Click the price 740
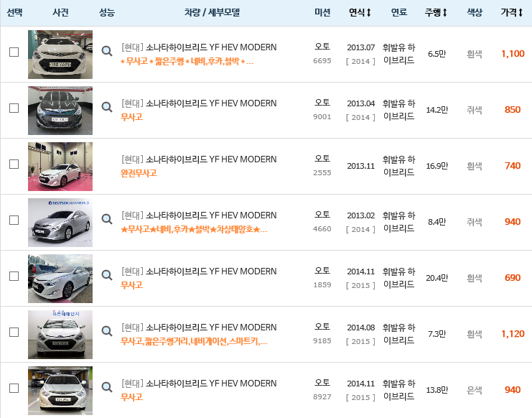Image resolution: width=532 pixels, height=418 pixels. tap(513, 166)
